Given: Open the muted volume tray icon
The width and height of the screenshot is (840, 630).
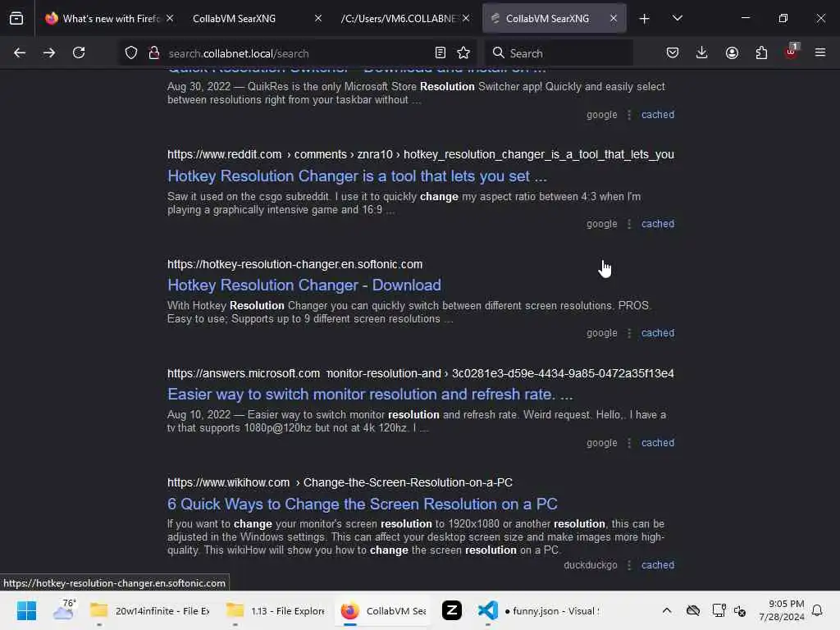Looking at the screenshot, I should [x=740, y=610].
